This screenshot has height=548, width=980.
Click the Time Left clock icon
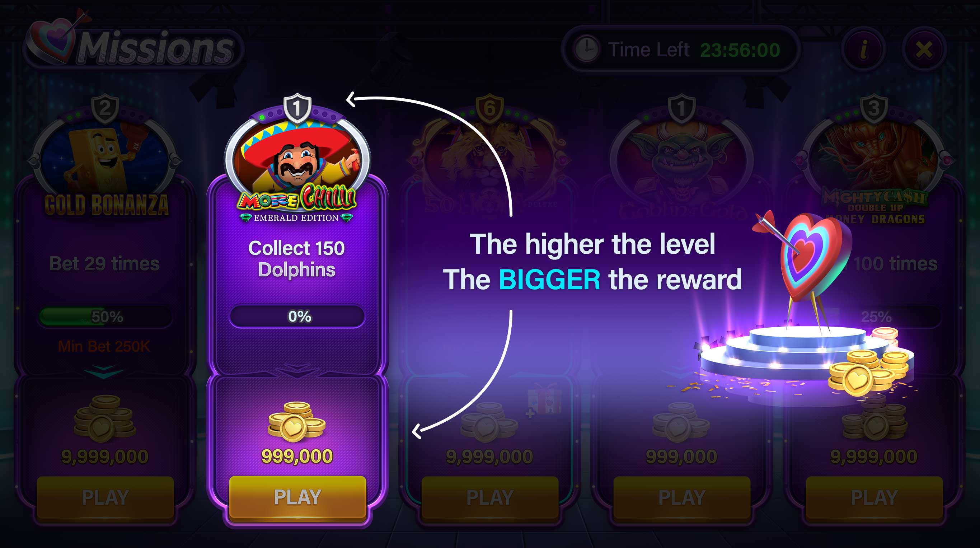coord(586,50)
